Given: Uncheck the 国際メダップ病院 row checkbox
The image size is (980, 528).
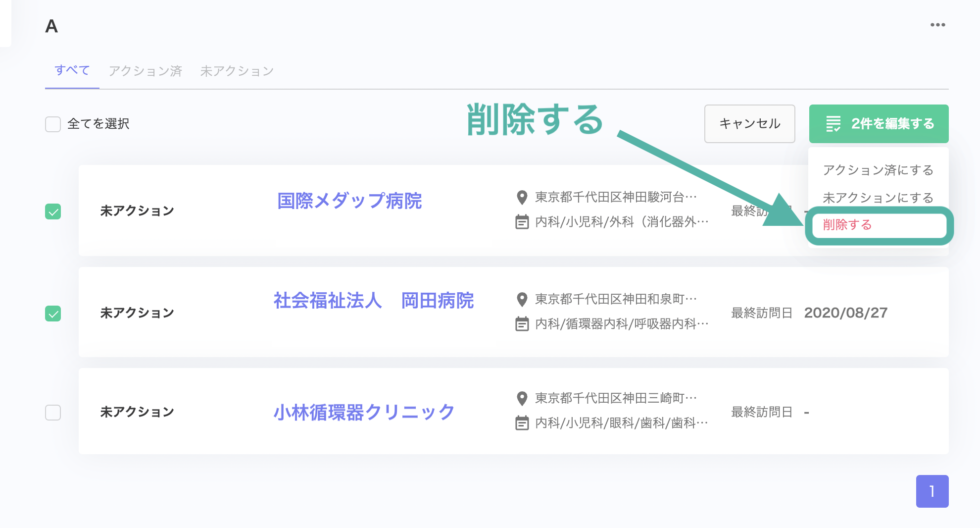Looking at the screenshot, I should tap(53, 211).
